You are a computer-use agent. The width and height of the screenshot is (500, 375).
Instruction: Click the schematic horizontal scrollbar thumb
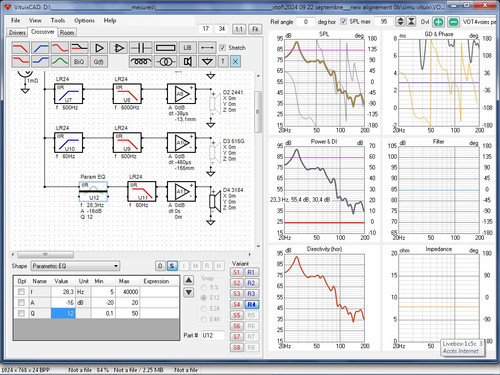45,255
